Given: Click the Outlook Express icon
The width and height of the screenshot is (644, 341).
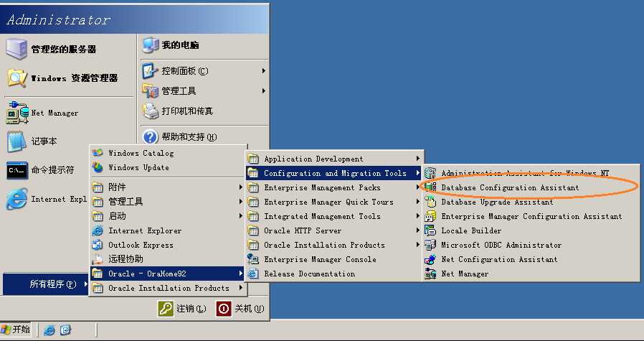Looking at the screenshot, I should click(x=98, y=245).
